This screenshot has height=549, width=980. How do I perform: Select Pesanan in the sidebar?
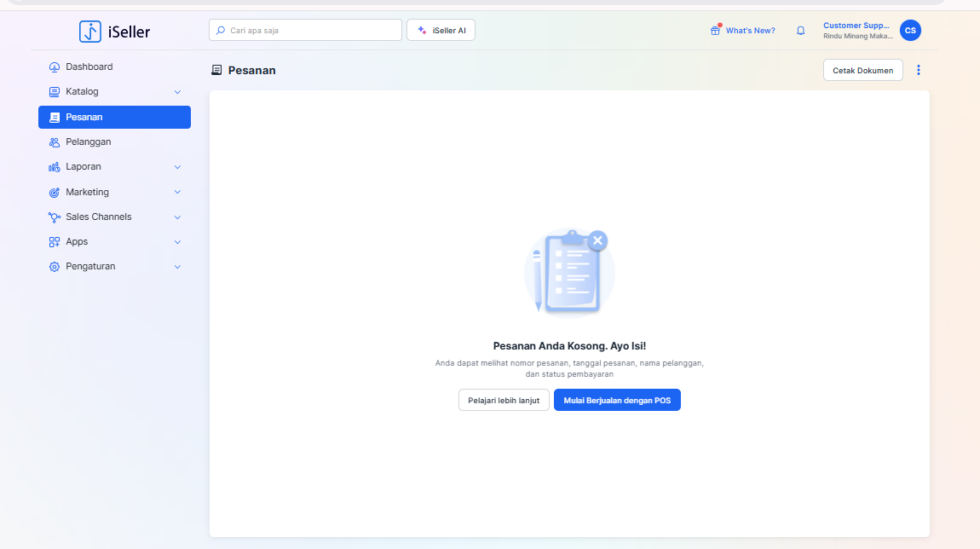point(114,117)
